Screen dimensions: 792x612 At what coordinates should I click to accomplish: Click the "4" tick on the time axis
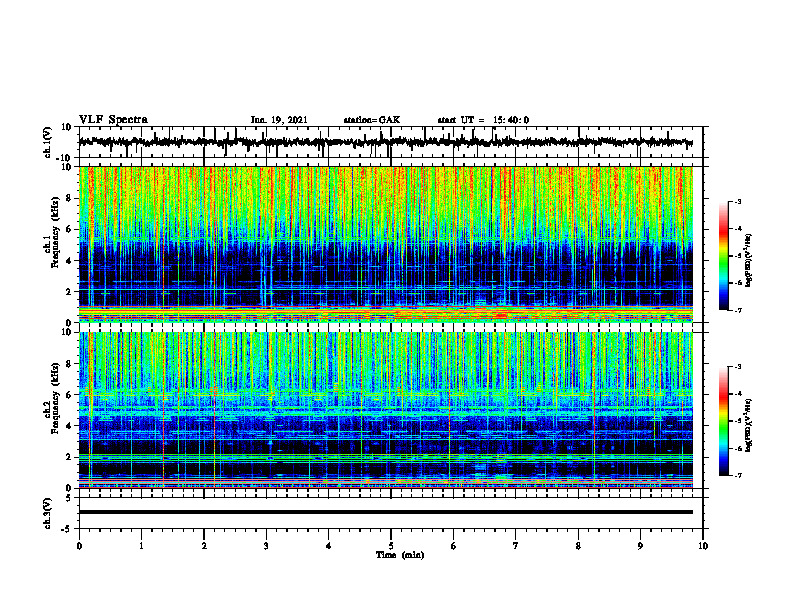click(x=328, y=546)
